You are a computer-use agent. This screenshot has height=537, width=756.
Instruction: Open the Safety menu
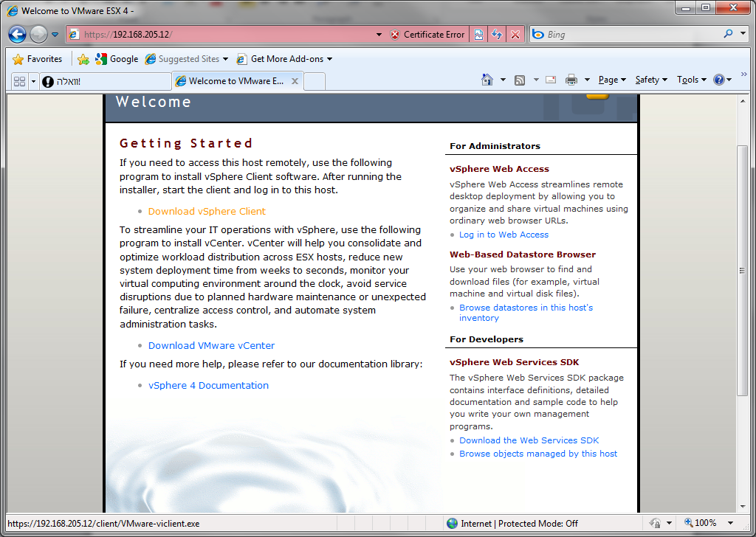pyautogui.click(x=651, y=80)
